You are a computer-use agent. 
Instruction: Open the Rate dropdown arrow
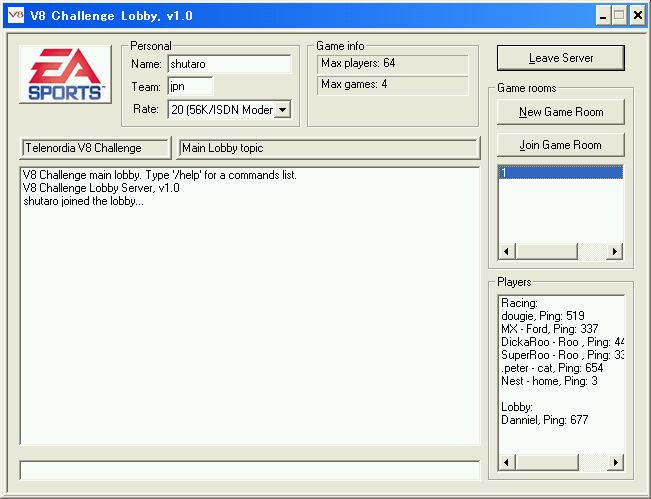click(282, 110)
